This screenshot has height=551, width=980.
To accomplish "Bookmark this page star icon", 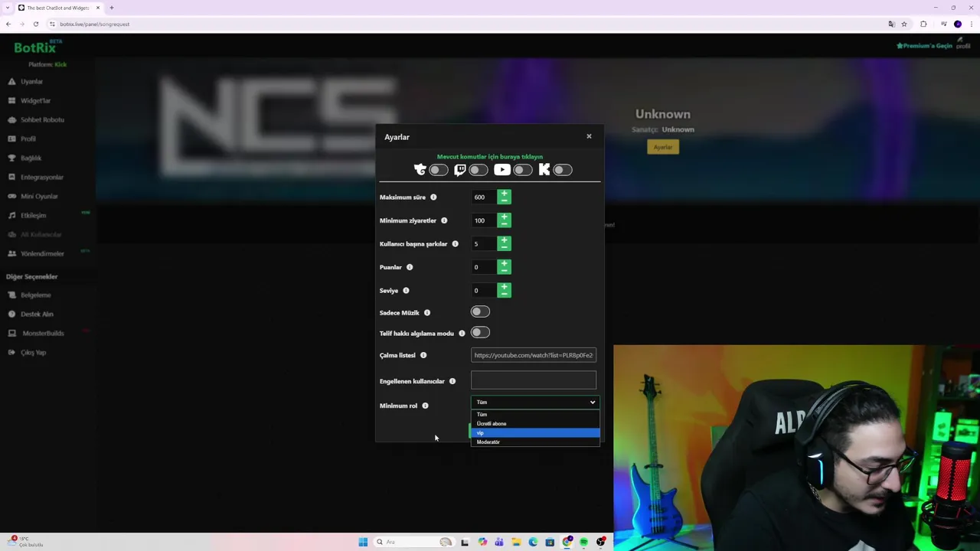I will coord(904,24).
